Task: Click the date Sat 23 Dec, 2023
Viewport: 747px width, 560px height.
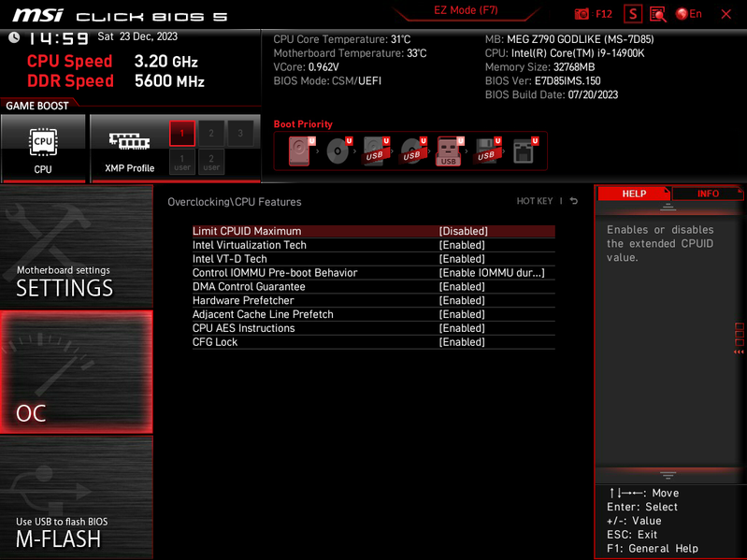Action: (x=137, y=36)
